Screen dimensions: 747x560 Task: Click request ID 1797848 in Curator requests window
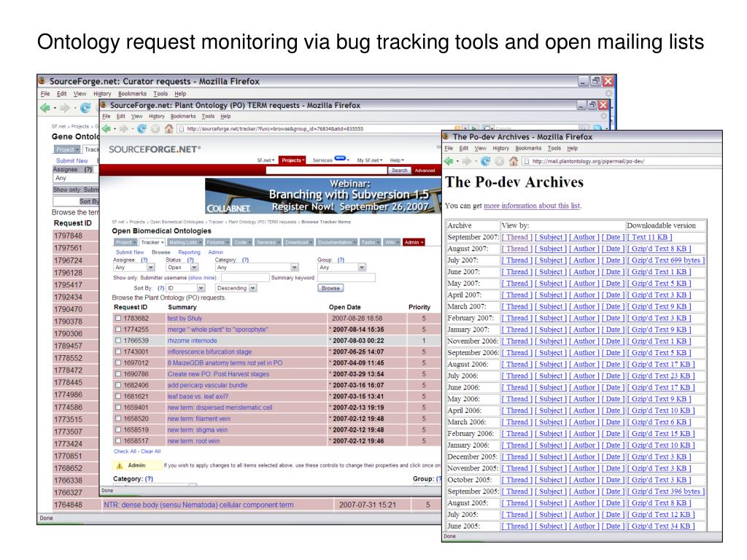click(x=68, y=236)
